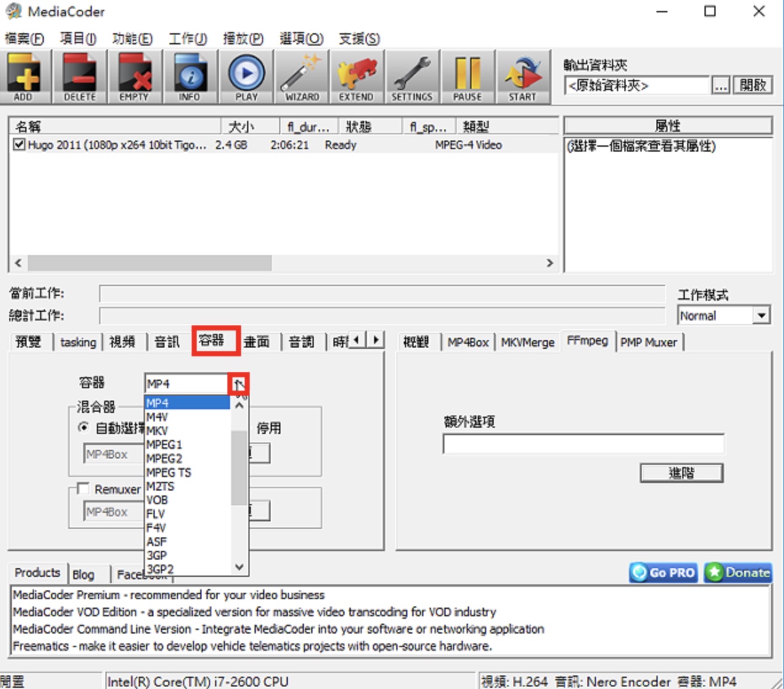Click the file list scroll-left arrow
This screenshot has height=689, width=784.
pyautogui.click(x=18, y=263)
